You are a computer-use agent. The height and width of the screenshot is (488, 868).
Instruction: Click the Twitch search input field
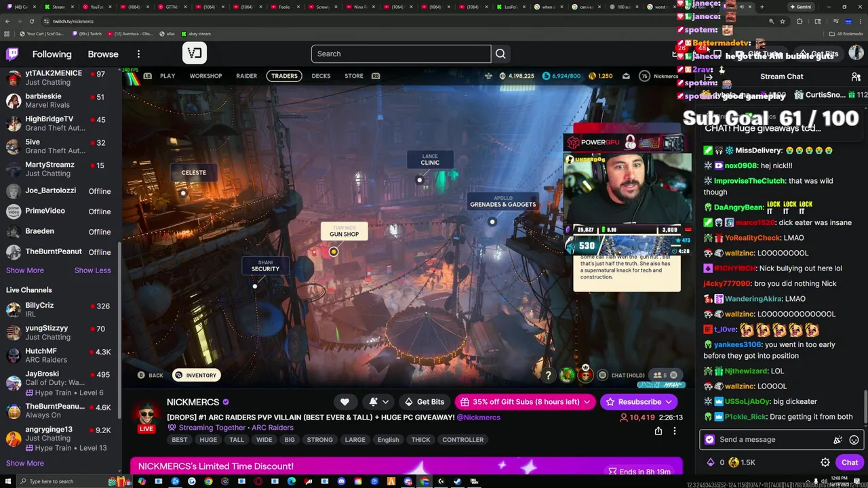point(401,54)
